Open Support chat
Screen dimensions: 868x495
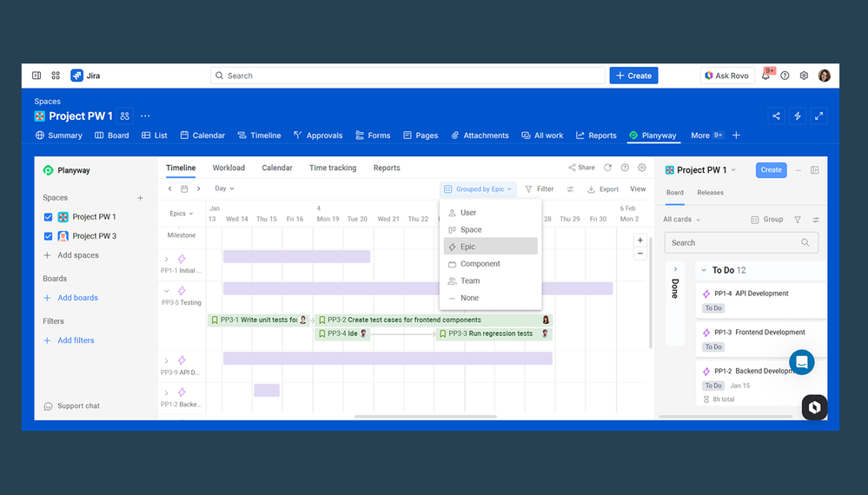point(71,406)
